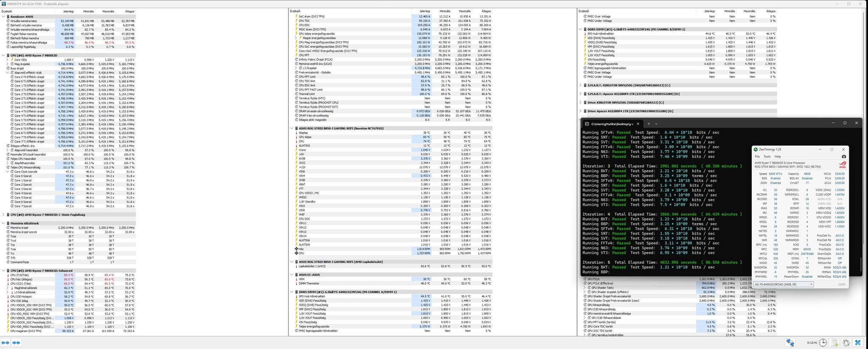
Task: Add a new terminal tab with plus
Action: tap(648, 124)
